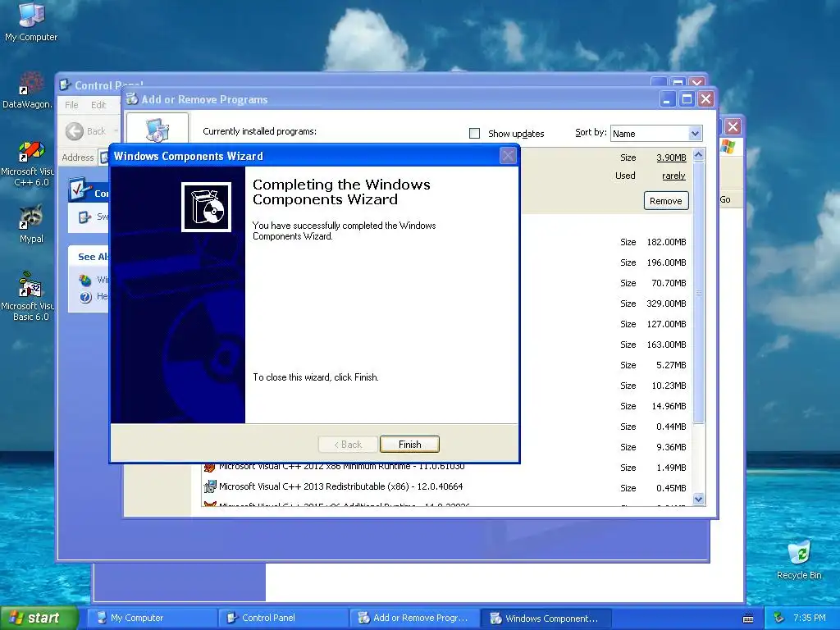Image resolution: width=840 pixels, height=630 pixels.
Task: Click Finish in Windows Components Wizard
Action: (x=409, y=444)
